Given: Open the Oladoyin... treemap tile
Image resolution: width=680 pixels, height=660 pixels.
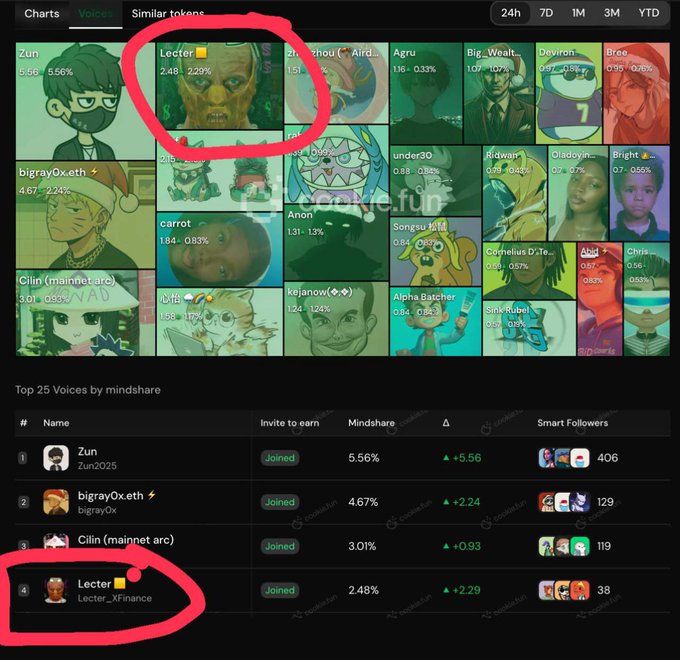Looking at the screenshot, I should point(578,193).
